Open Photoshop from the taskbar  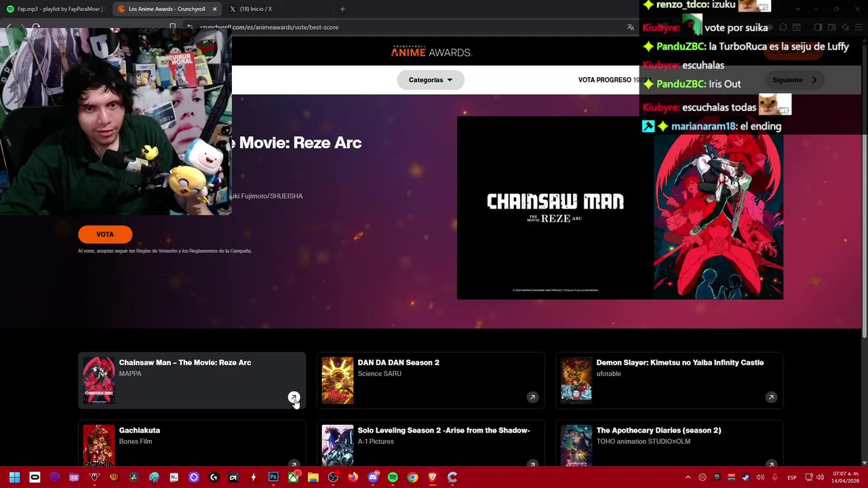[273, 477]
